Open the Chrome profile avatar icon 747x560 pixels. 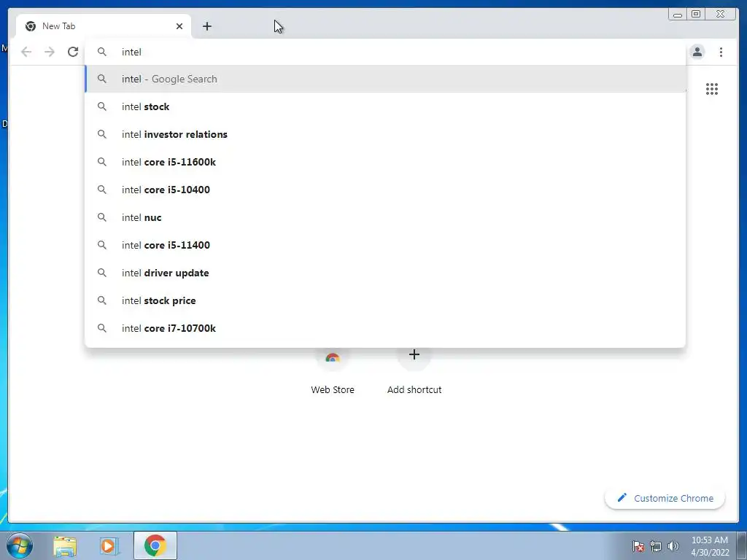(x=697, y=52)
